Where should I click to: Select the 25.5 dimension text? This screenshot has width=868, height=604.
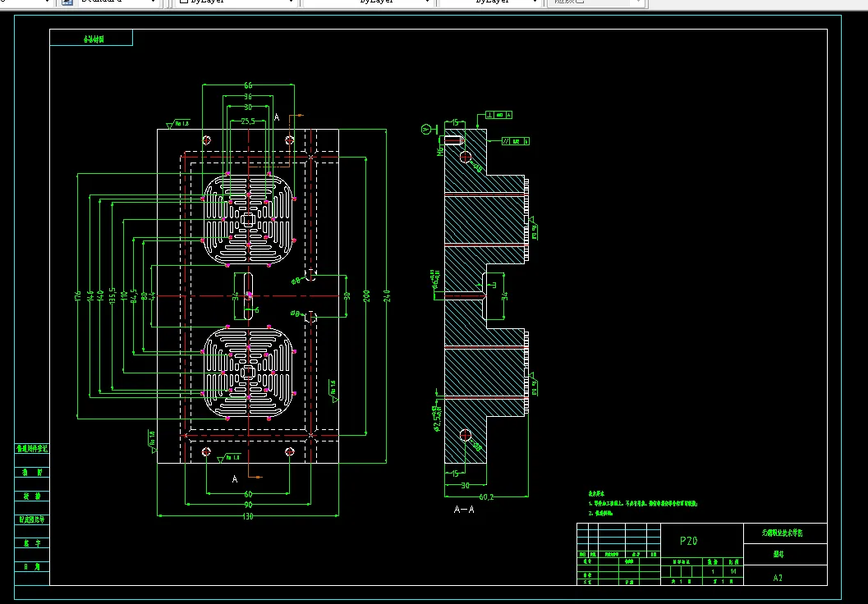248,121
